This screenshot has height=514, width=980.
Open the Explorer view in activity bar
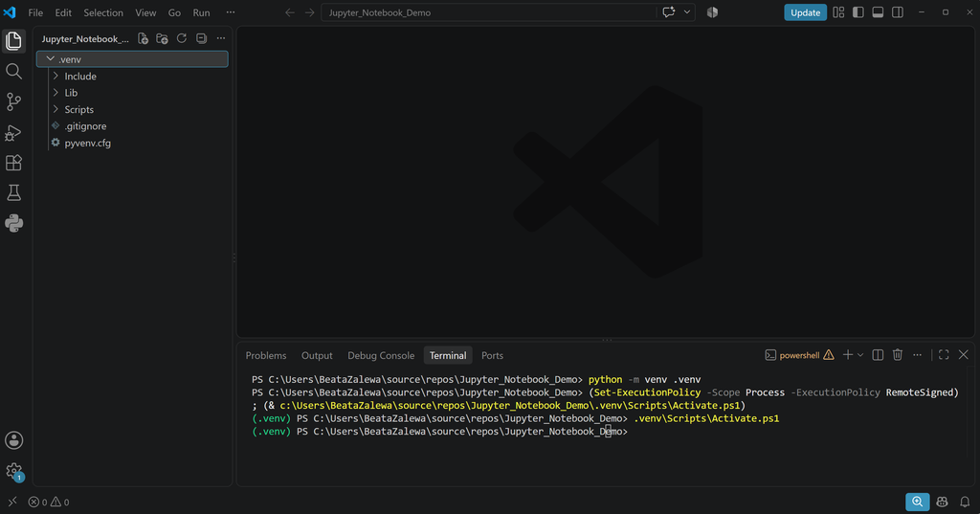tap(13, 41)
